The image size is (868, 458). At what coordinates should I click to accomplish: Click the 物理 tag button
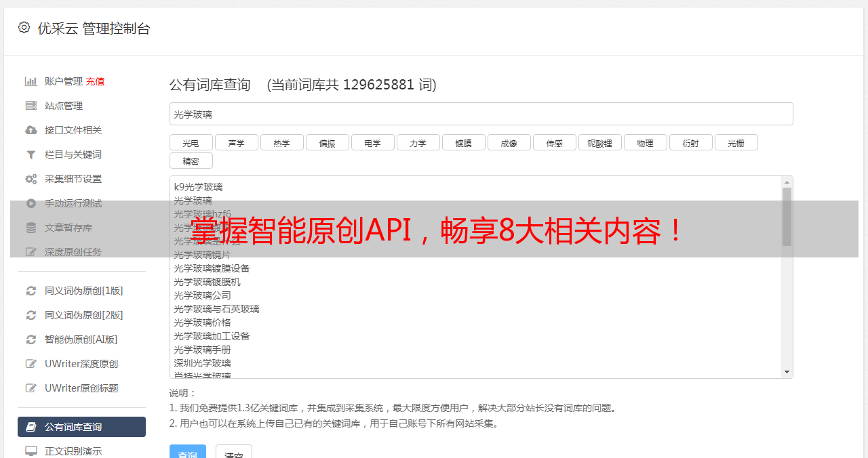click(645, 142)
